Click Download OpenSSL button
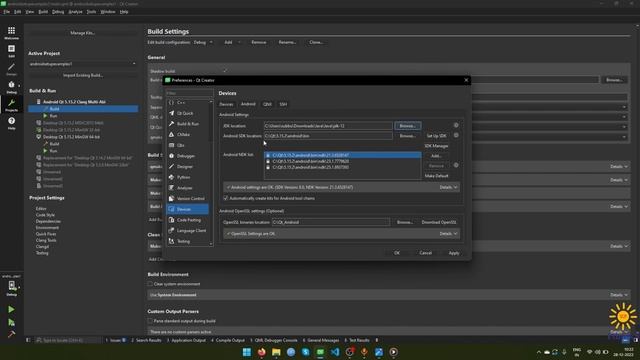This screenshot has height=360, width=640. coord(439,222)
